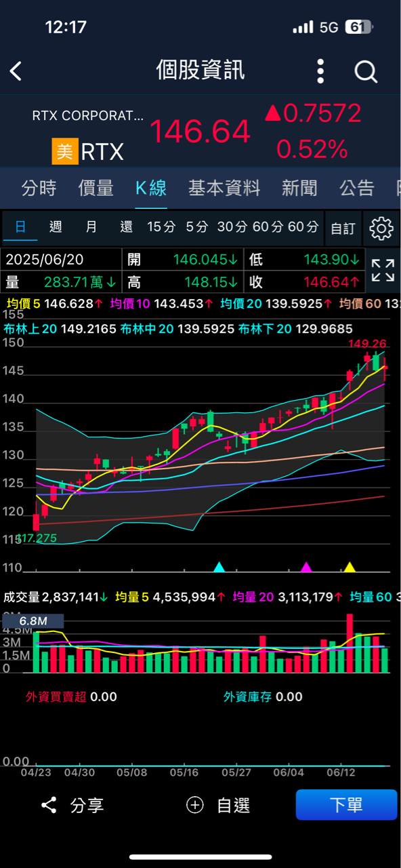The width and height of the screenshot is (401, 868).
Task: Tap the 149.26 high price label
Action: pyautogui.click(x=367, y=344)
